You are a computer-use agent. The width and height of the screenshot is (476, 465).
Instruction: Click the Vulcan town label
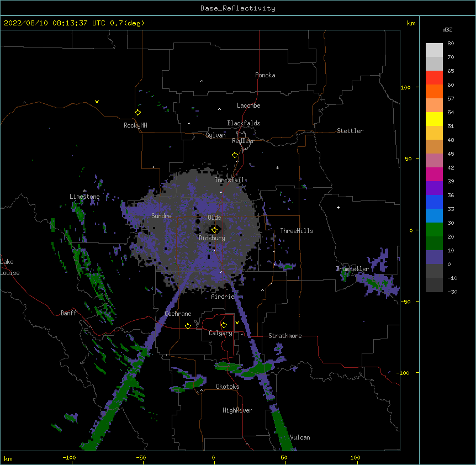(300, 437)
